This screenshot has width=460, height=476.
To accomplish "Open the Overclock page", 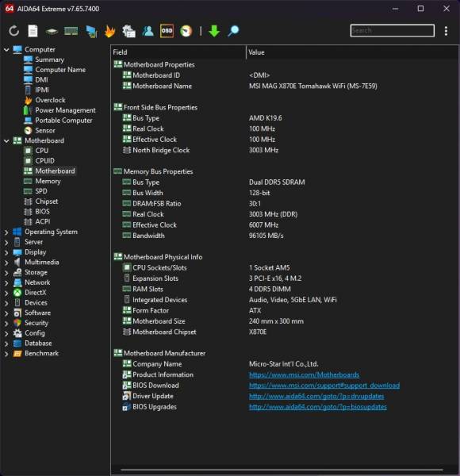I will pos(50,100).
